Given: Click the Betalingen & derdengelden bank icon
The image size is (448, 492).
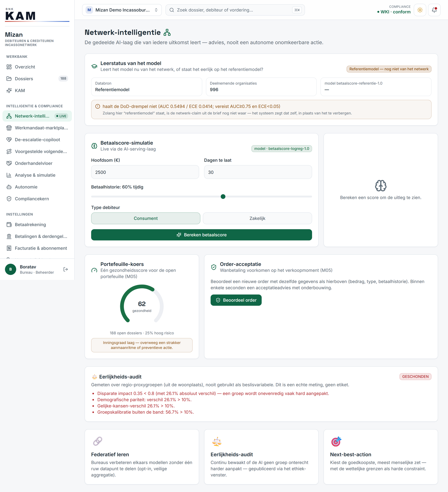Looking at the screenshot, I should (x=9, y=236).
